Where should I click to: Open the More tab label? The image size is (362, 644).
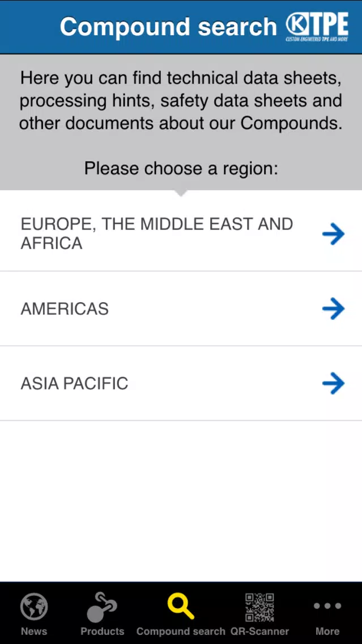pyautogui.click(x=327, y=632)
